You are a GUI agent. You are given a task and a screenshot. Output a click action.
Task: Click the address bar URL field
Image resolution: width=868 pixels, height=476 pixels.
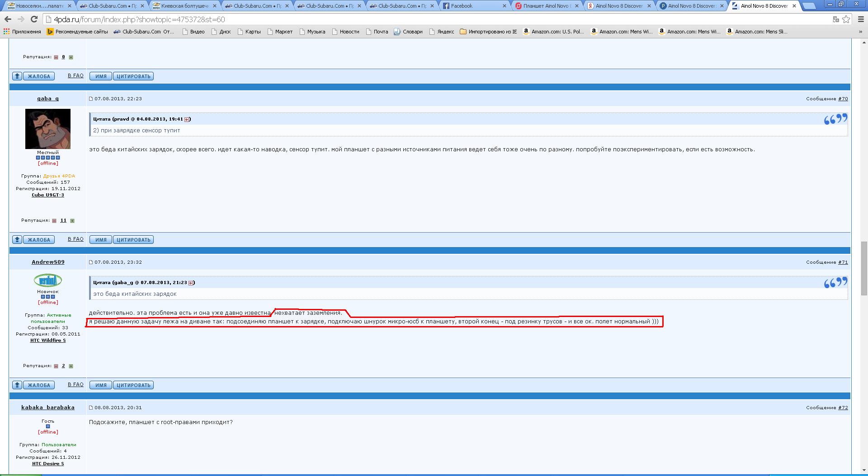coord(407,19)
